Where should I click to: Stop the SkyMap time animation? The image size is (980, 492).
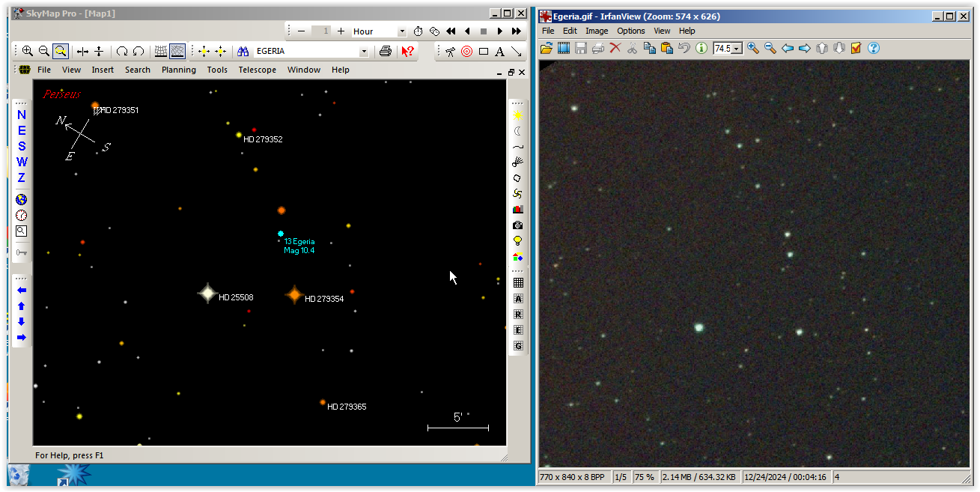click(484, 31)
